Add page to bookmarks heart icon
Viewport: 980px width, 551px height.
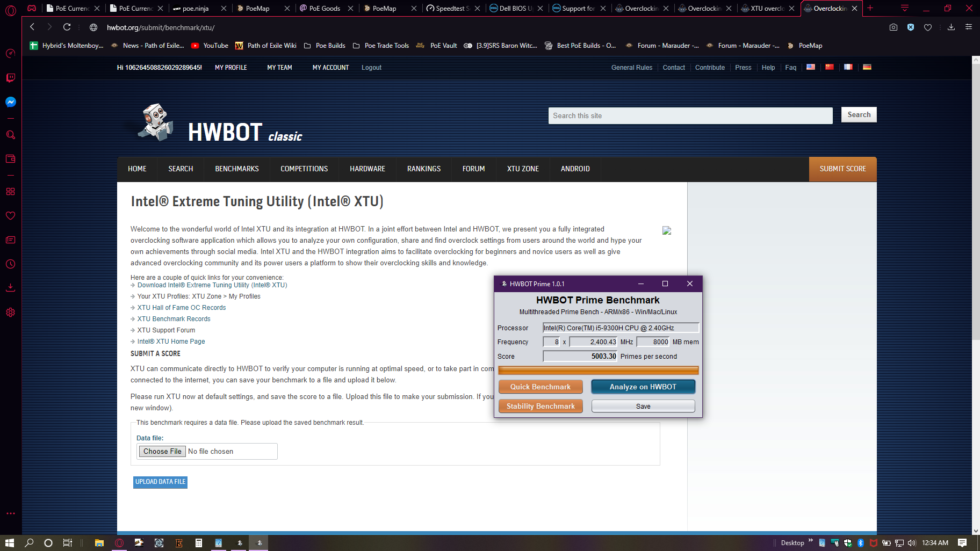click(928, 27)
